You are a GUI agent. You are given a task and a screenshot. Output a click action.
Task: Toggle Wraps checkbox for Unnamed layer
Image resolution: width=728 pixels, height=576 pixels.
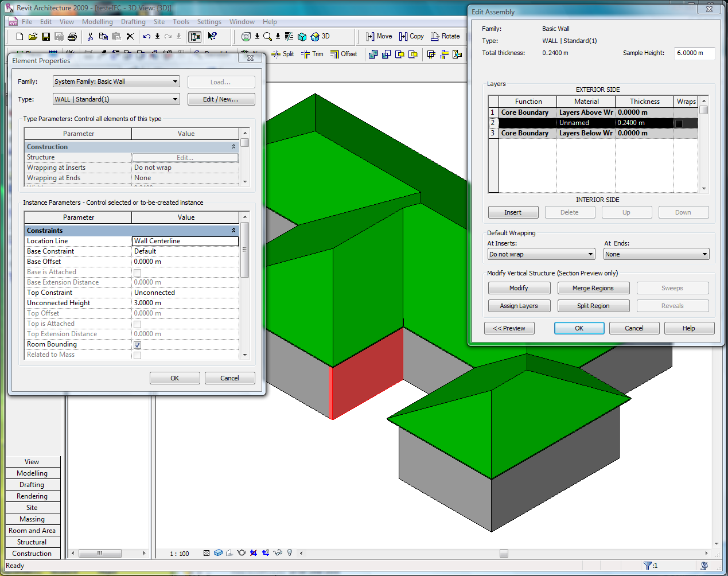[679, 123]
